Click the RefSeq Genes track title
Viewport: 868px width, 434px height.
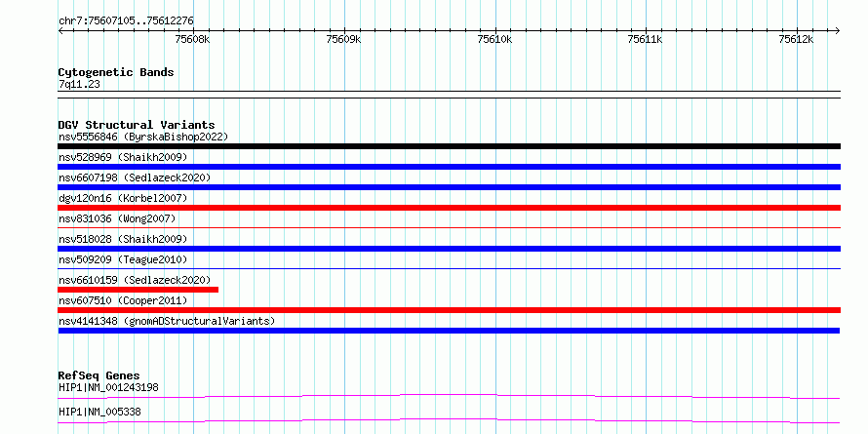click(99, 375)
